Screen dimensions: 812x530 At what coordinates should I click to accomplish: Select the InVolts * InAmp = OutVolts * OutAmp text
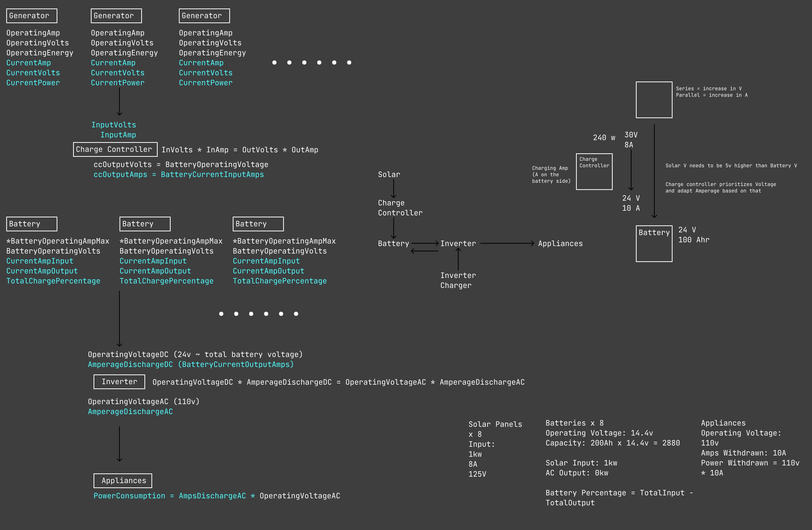click(239, 150)
